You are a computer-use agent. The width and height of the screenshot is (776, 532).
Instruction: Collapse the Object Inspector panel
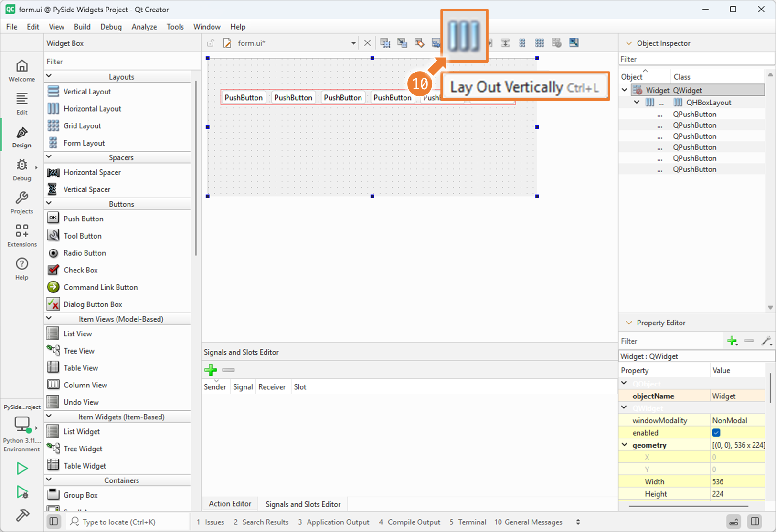coord(629,43)
